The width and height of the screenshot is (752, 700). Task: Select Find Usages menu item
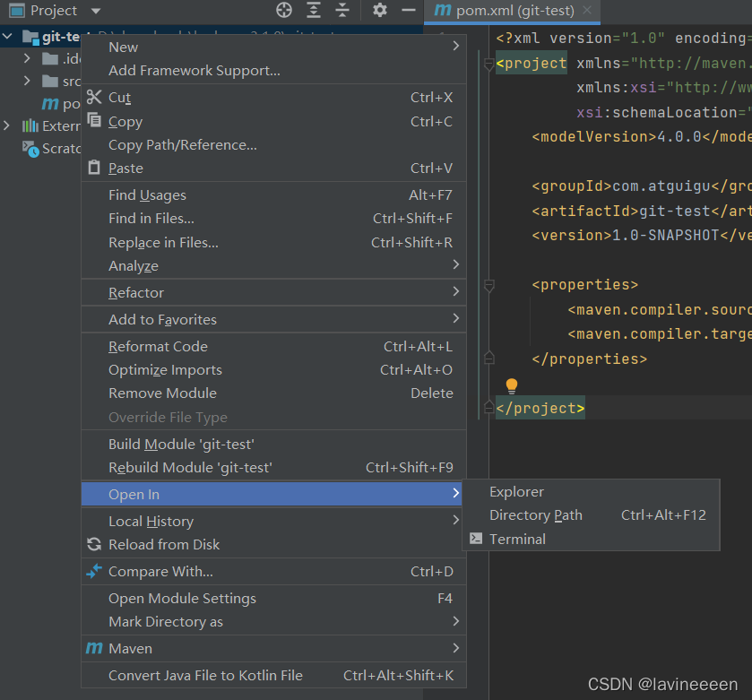pos(274,195)
